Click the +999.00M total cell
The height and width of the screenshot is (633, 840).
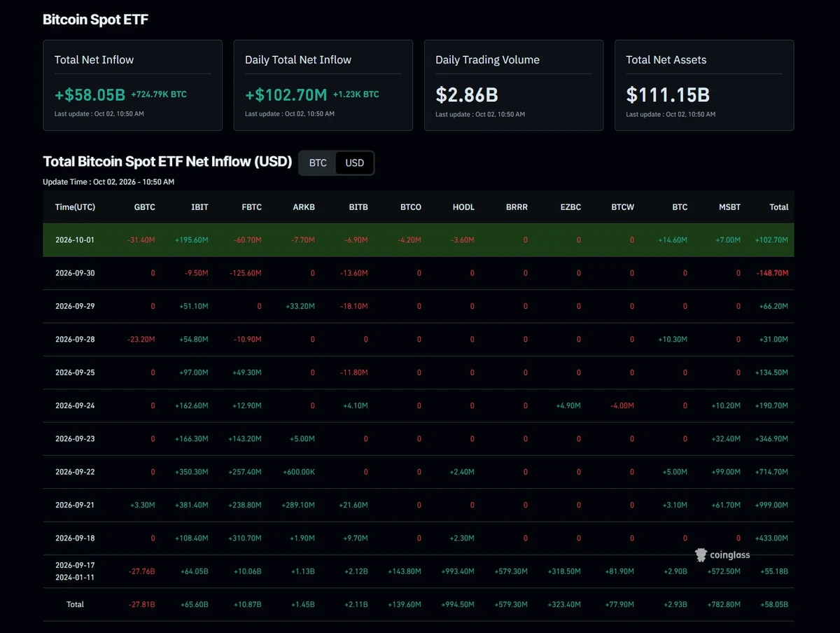771,505
